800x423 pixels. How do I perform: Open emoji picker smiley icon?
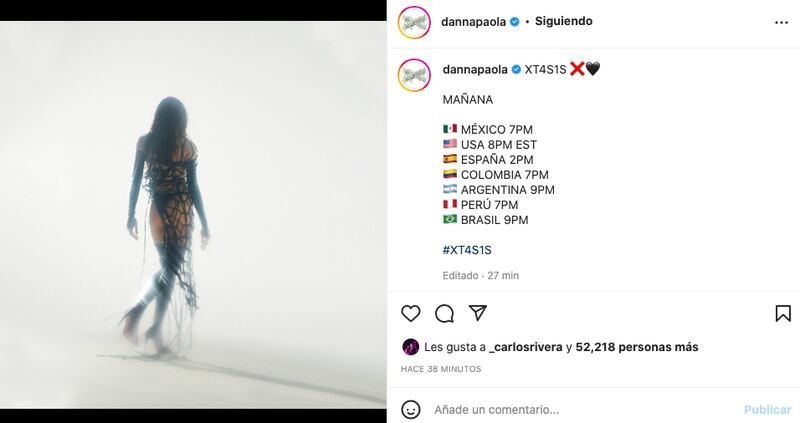coord(411,409)
